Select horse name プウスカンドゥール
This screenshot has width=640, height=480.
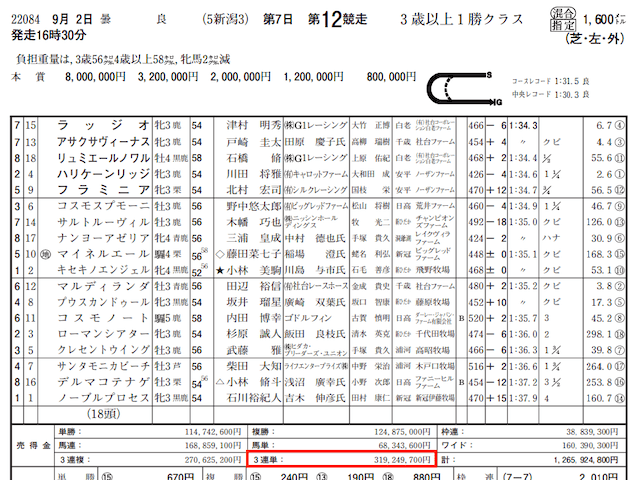coord(103,302)
